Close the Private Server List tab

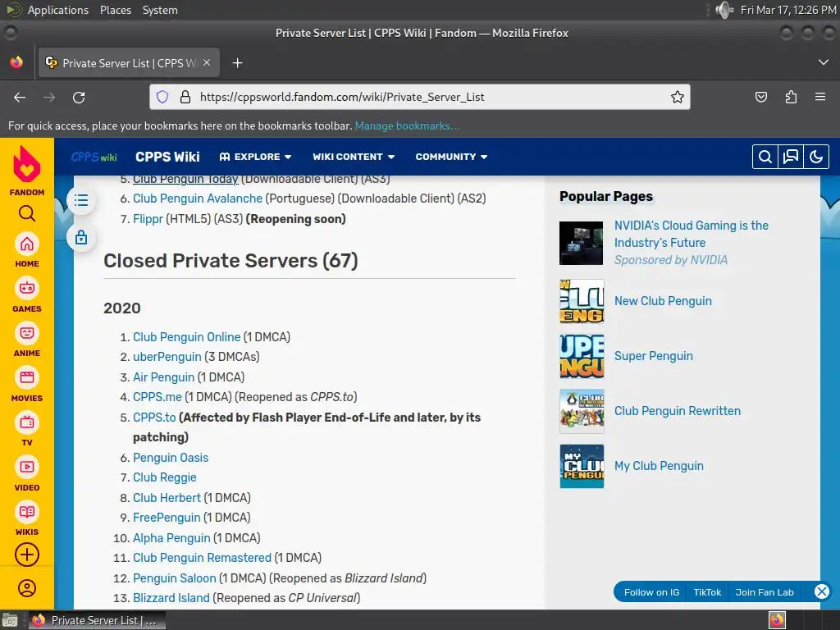[207, 62]
